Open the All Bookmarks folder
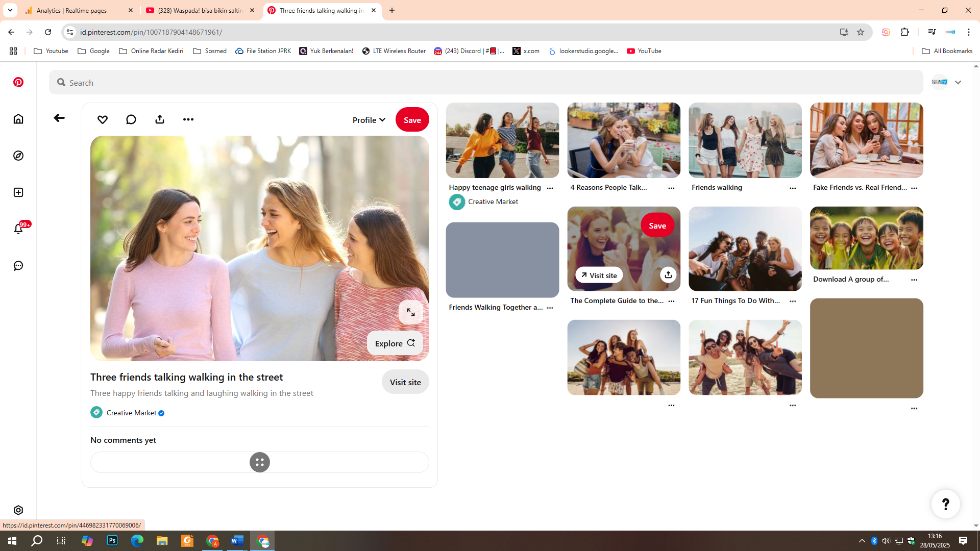Viewport: 980px width, 551px height. click(x=947, y=51)
